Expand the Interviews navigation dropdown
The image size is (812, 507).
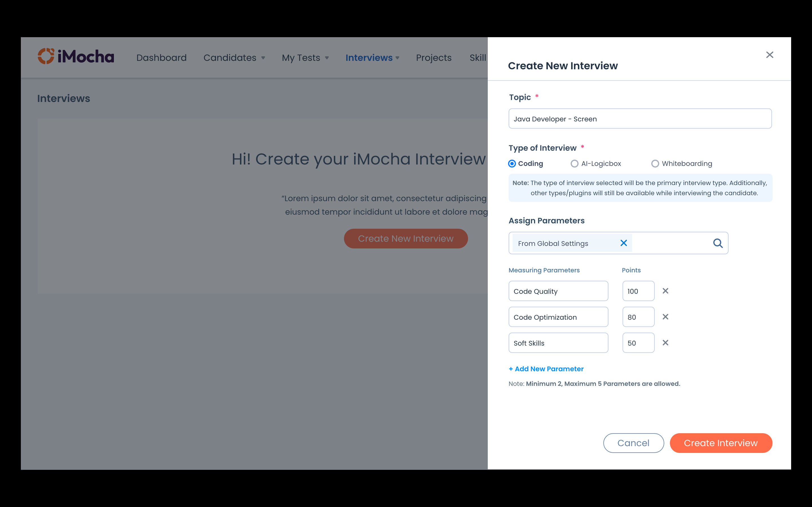tap(372, 58)
